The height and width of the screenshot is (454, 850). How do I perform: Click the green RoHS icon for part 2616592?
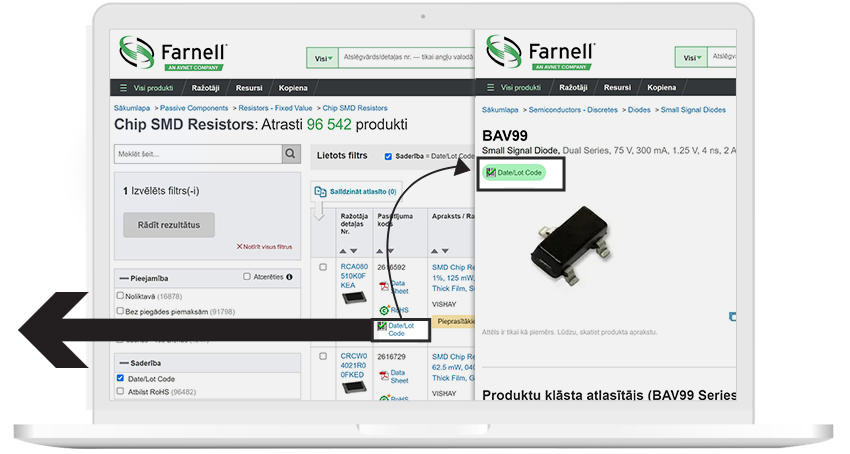coord(384,310)
